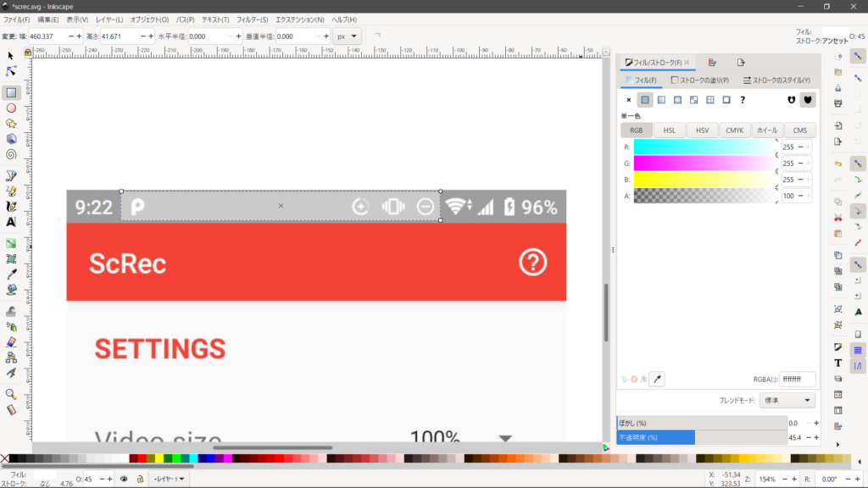Toggle layer visibility eye icon

pyautogui.click(x=124, y=480)
